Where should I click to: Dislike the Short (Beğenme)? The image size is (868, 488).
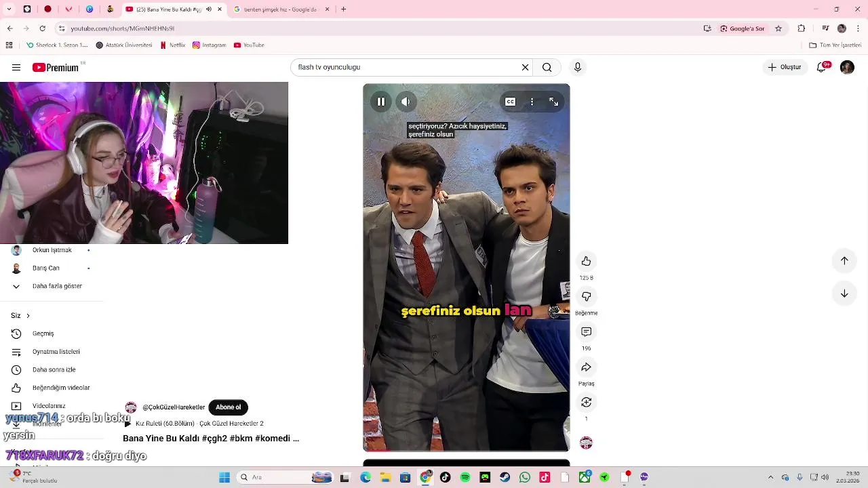tap(586, 297)
